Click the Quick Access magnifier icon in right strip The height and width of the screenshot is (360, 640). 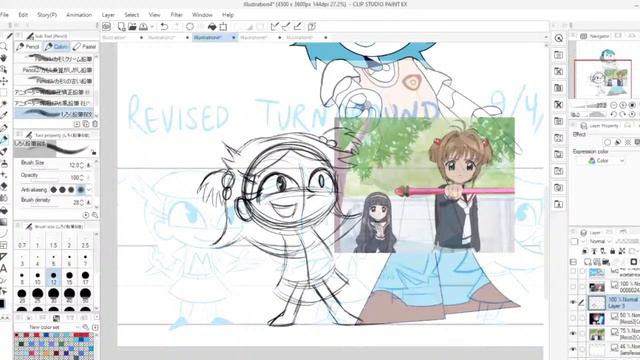559,38
